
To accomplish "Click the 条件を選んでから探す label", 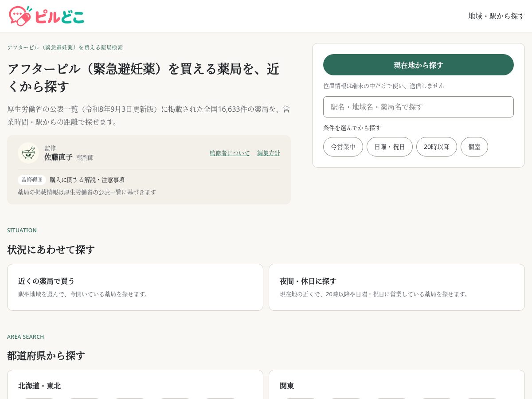I will [352, 128].
